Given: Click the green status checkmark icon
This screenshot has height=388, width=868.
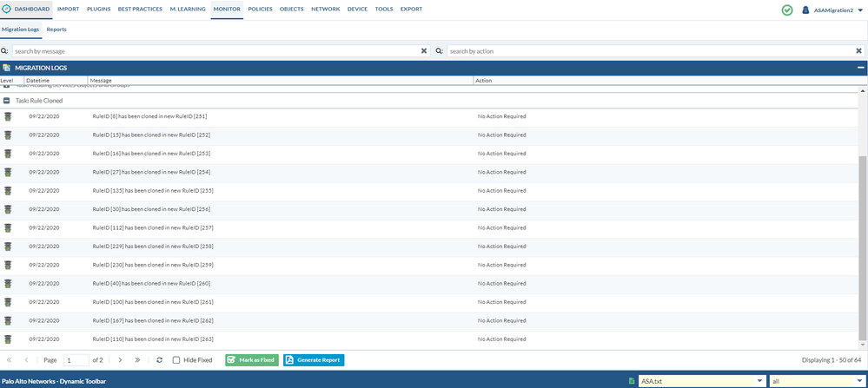Looking at the screenshot, I should [x=787, y=10].
